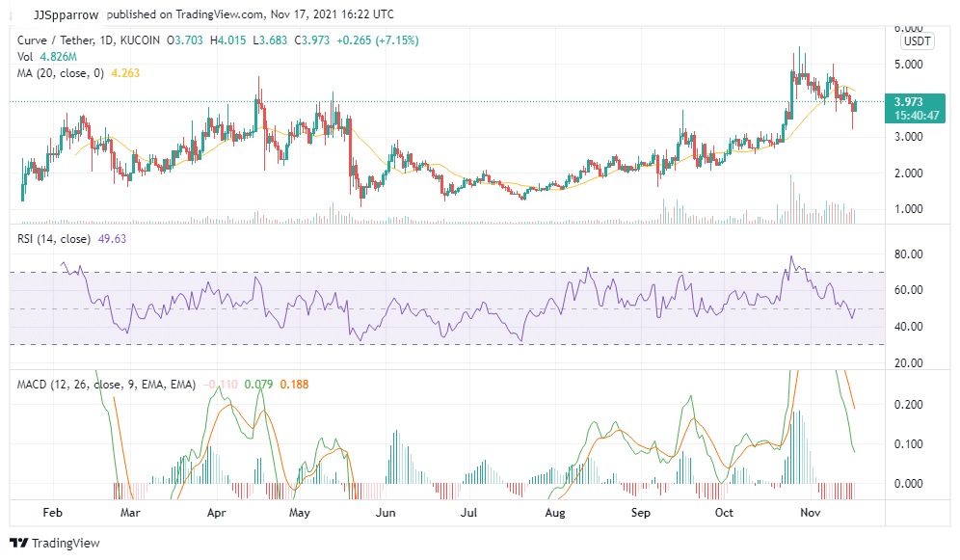The image size is (960, 560).
Task: Click the RSI value 49.63
Action: (112, 239)
